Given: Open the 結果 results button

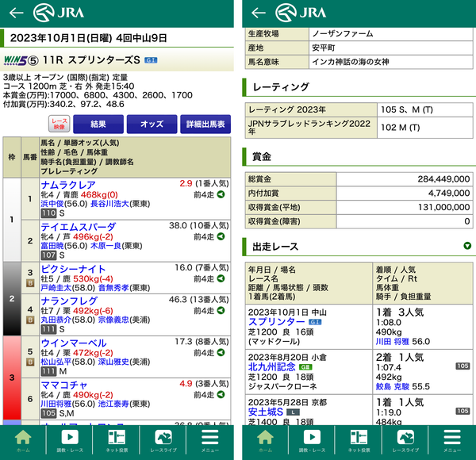Looking at the screenshot, I should tap(98, 124).
